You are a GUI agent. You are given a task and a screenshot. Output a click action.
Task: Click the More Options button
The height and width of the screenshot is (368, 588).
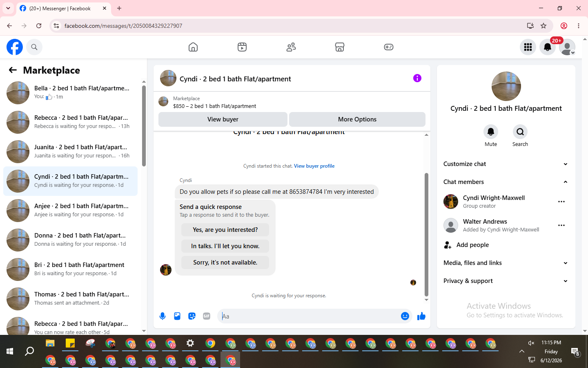(357, 119)
